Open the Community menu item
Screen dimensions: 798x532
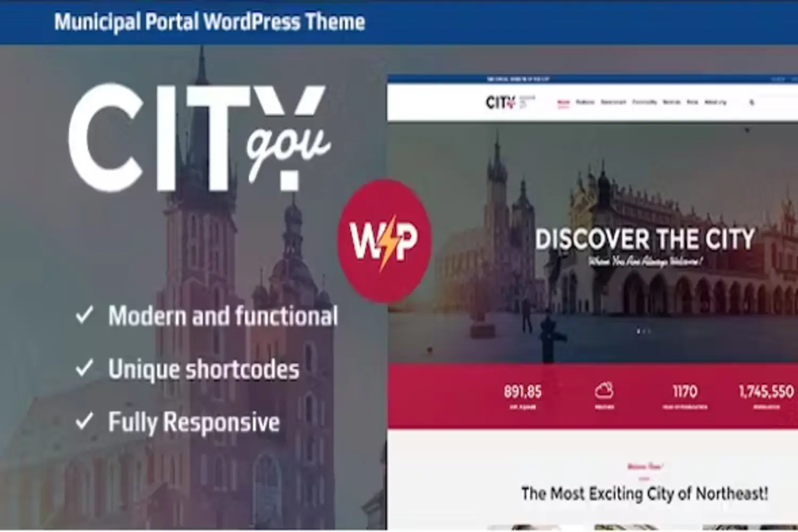(644, 102)
